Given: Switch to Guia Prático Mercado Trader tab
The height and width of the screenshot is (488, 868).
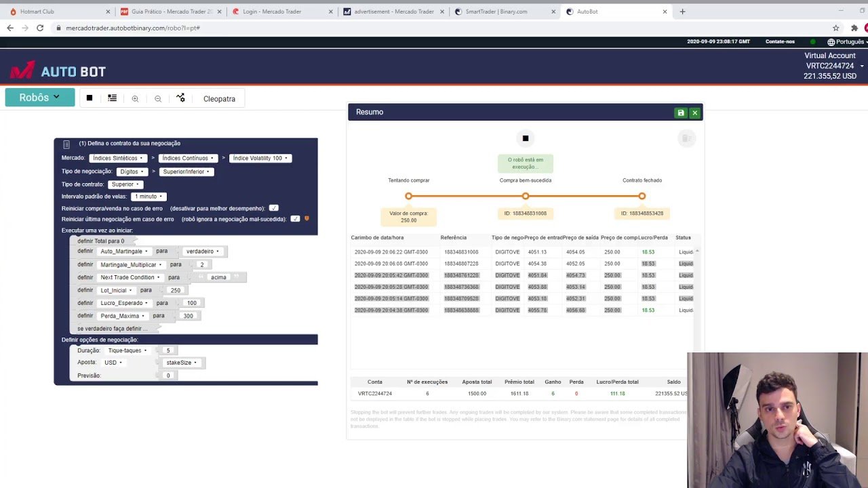Looking at the screenshot, I should pyautogui.click(x=170, y=12).
